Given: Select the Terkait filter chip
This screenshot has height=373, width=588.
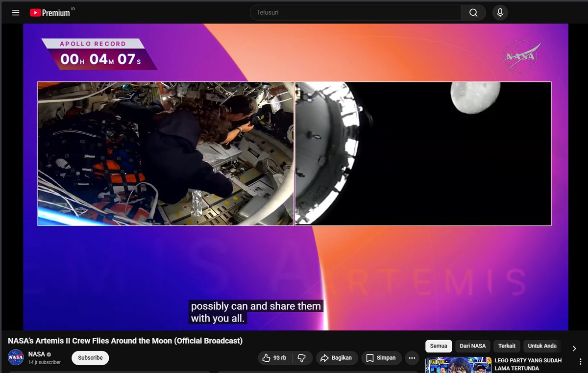Looking at the screenshot, I should [x=507, y=346].
